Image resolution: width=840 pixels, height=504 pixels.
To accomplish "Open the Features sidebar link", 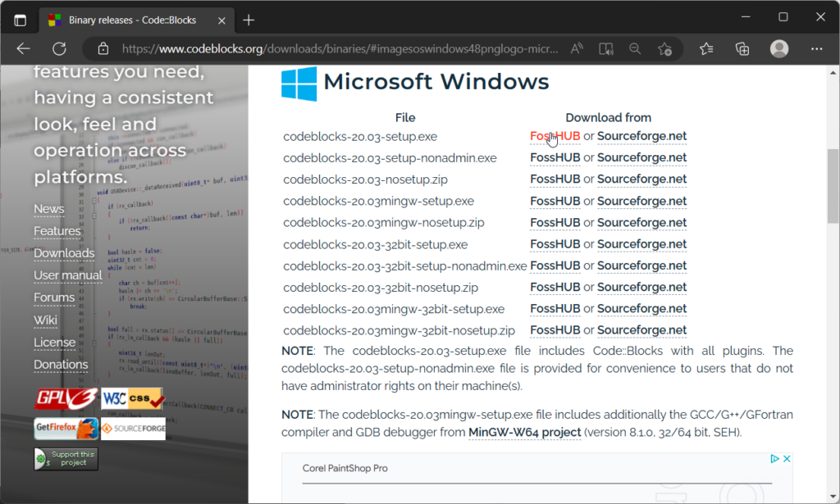I will coord(57,231).
